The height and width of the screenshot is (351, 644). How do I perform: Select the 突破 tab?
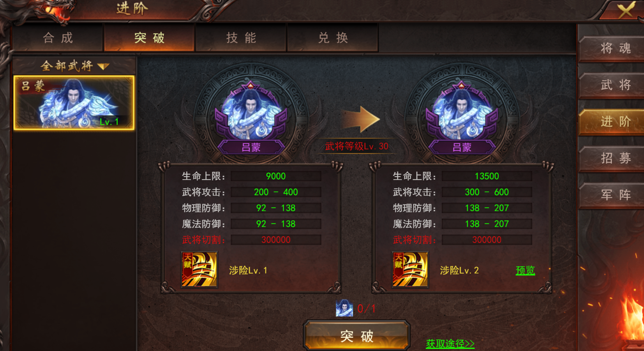149,38
